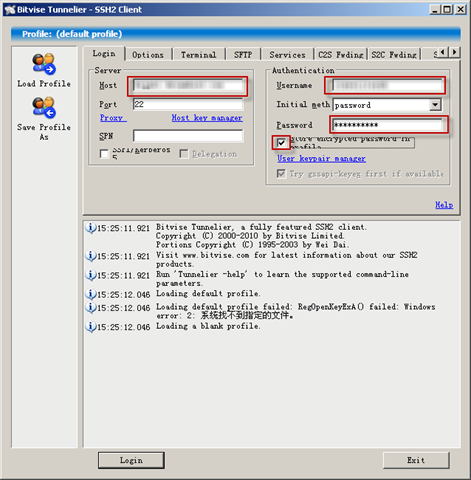Click info icon beside 'Loading default profile failed' entry
471x480 pixels.
coord(91,308)
